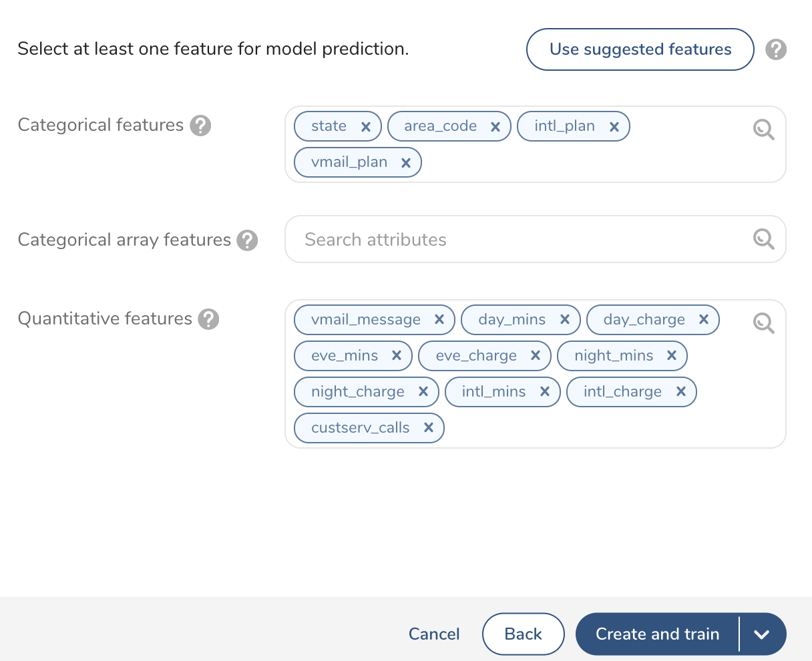Delete the custserv_calls tag

429,428
